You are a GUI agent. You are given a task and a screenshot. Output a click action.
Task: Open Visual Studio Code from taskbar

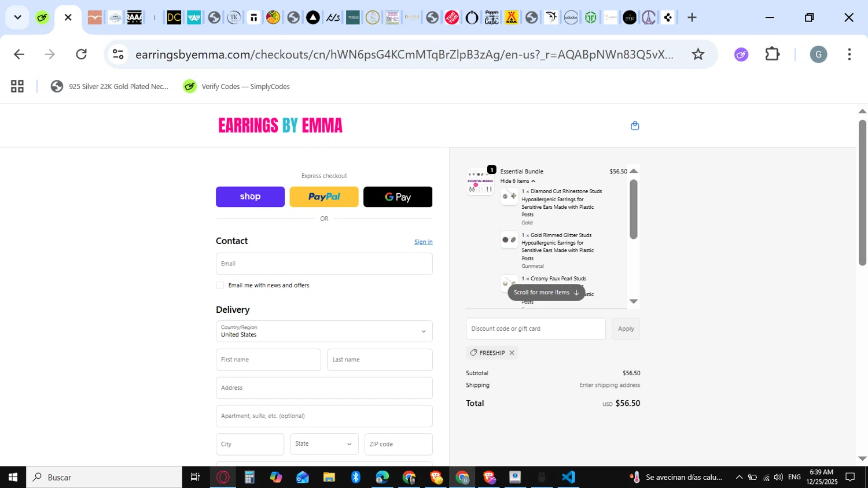[x=568, y=477]
